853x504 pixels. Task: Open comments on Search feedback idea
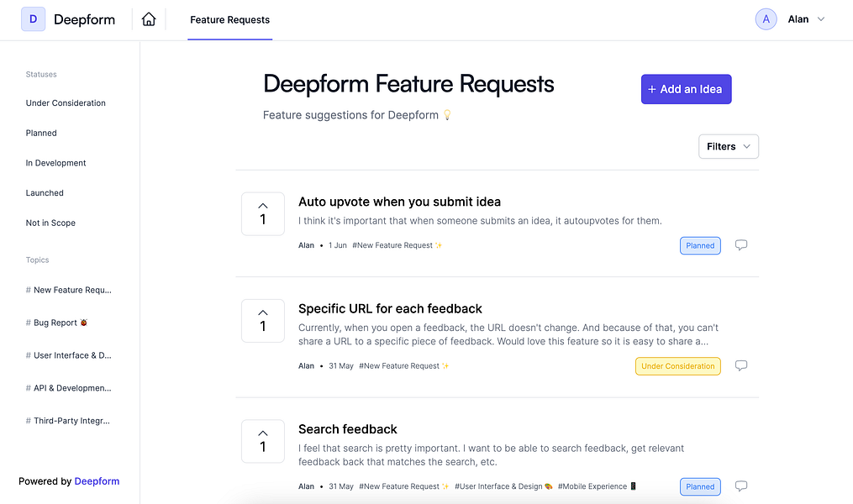coord(741,486)
